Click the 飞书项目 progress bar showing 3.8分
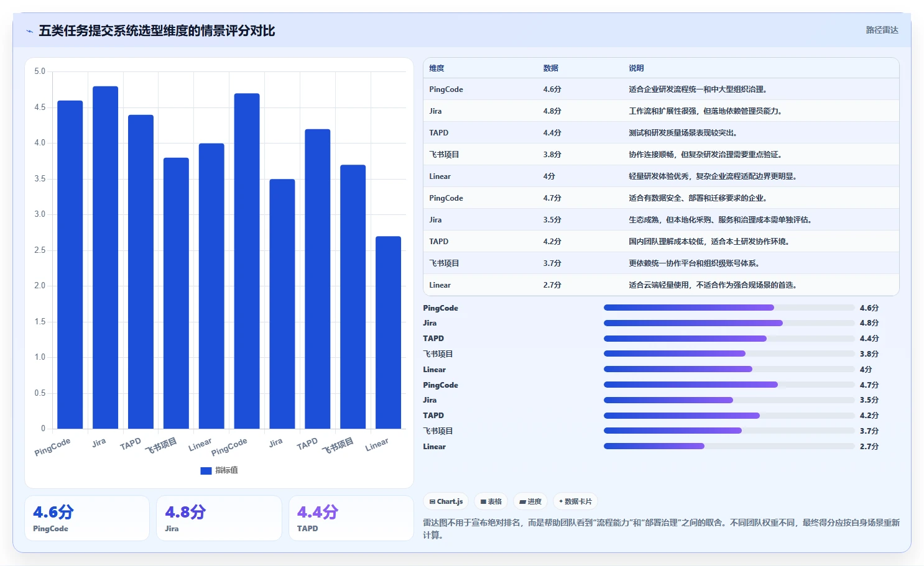 (729, 354)
